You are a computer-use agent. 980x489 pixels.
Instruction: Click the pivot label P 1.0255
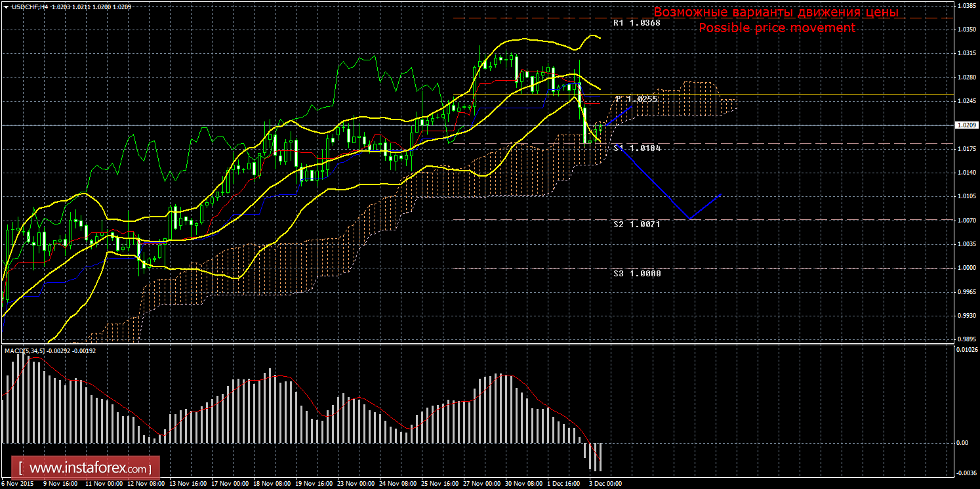point(636,98)
